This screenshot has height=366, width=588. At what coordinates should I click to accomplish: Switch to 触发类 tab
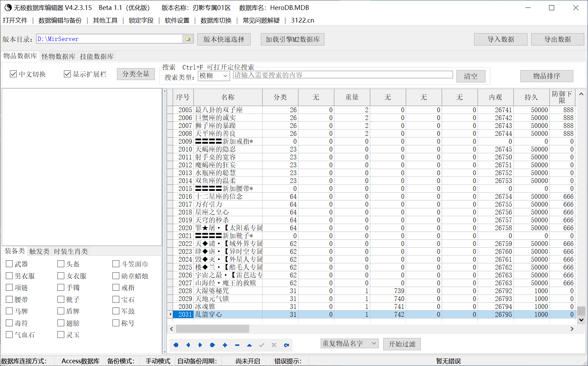pyautogui.click(x=39, y=251)
